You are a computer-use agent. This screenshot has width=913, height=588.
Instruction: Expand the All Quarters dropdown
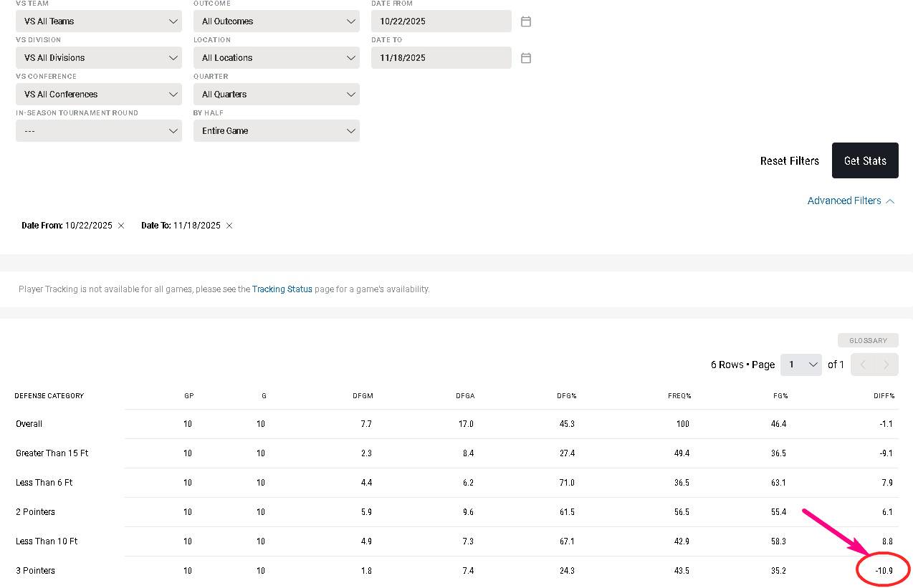(x=276, y=95)
